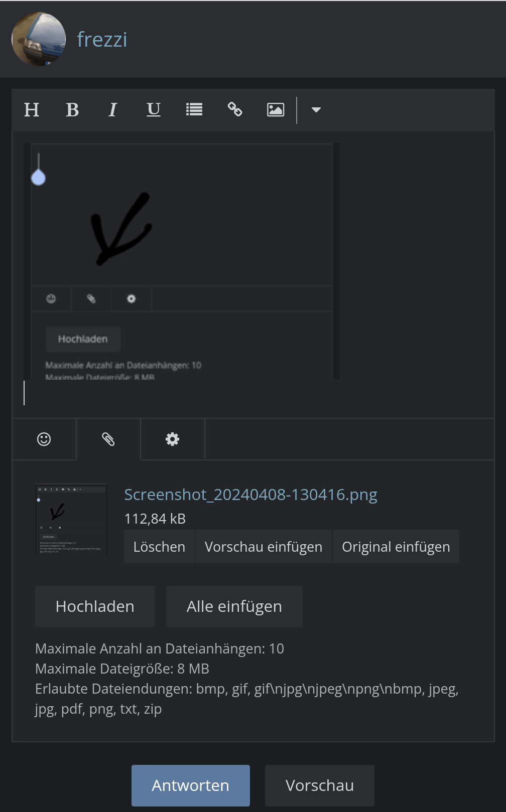
Task: Click the Alle einfügen button
Action: point(234,606)
